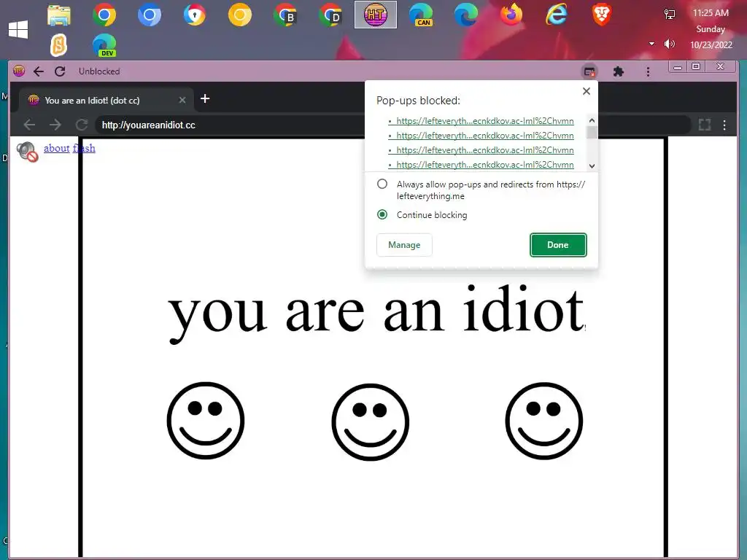The width and height of the screenshot is (747, 560).
Task: Open the orange S app icon
Action: (x=58, y=45)
